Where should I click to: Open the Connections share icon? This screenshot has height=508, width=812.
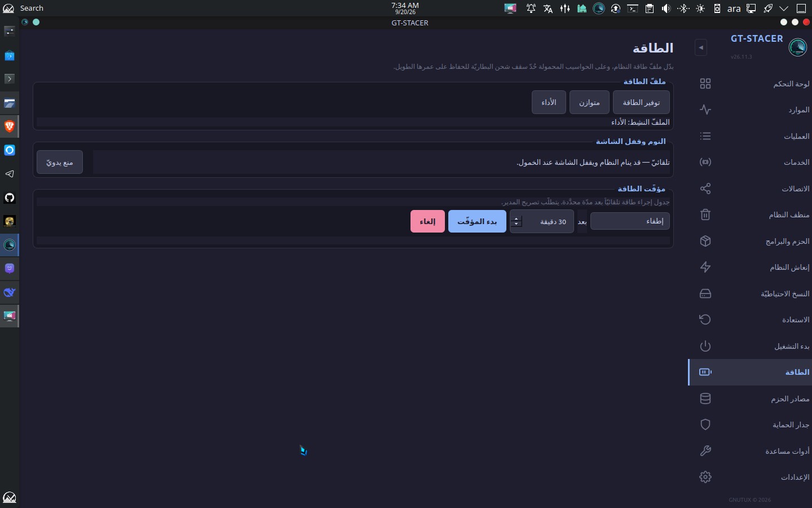click(705, 189)
